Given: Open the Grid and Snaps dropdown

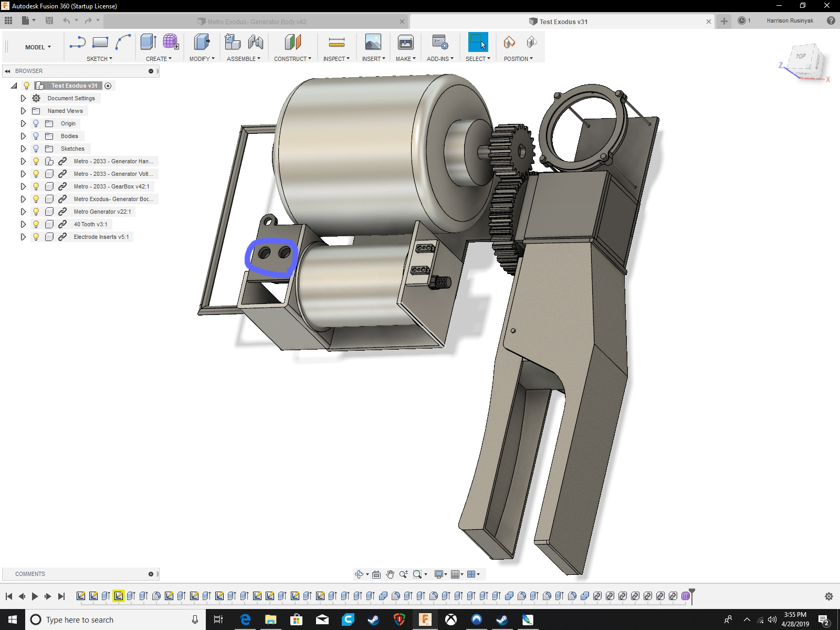Looking at the screenshot, I should pyautogui.click(x=457, y=574).
